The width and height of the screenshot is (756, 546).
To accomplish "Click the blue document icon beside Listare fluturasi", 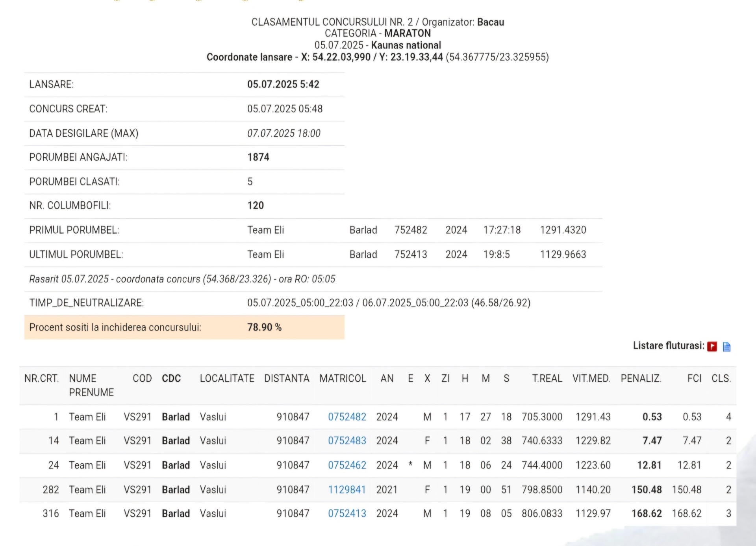I will (x=726, y=347).
